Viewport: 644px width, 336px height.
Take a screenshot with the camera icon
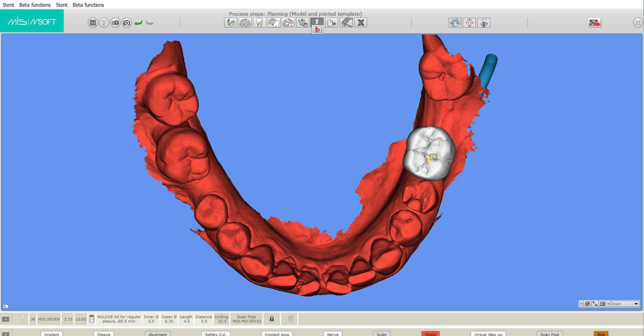coord(127,23)
